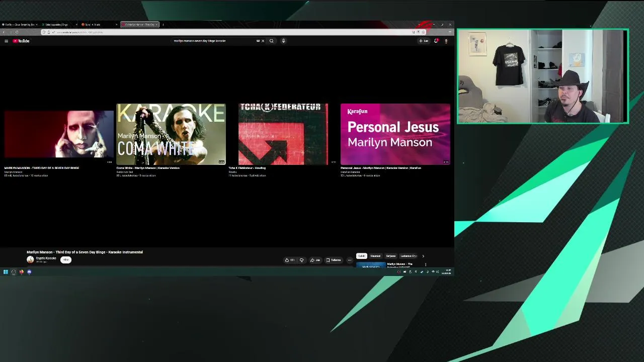Switch to the second browser tab
Screen dimensions: 644x362
[x=59, y=24]
